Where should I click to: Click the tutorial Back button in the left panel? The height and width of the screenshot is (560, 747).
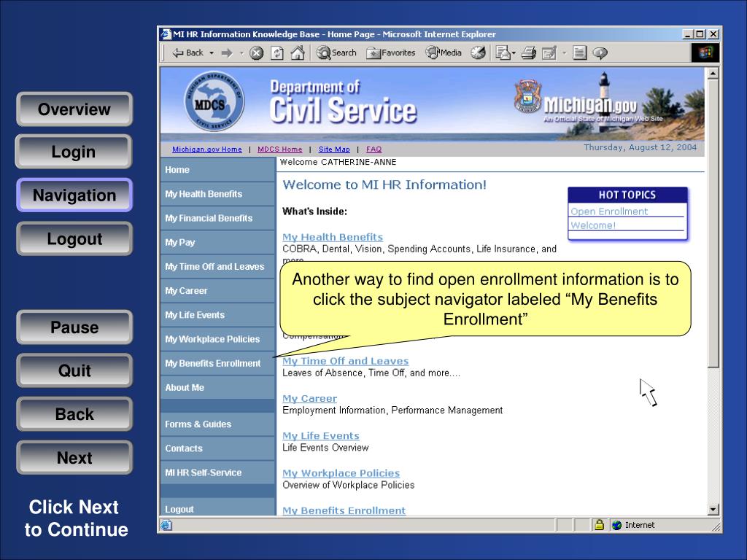click(x=74, y=414)
